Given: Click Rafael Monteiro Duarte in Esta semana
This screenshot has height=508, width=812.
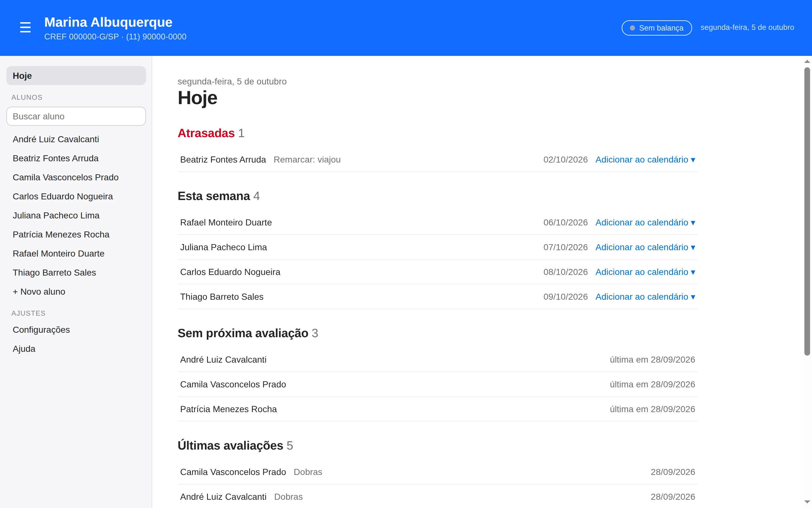Looking at the screenshot, I should click(226, 223).
